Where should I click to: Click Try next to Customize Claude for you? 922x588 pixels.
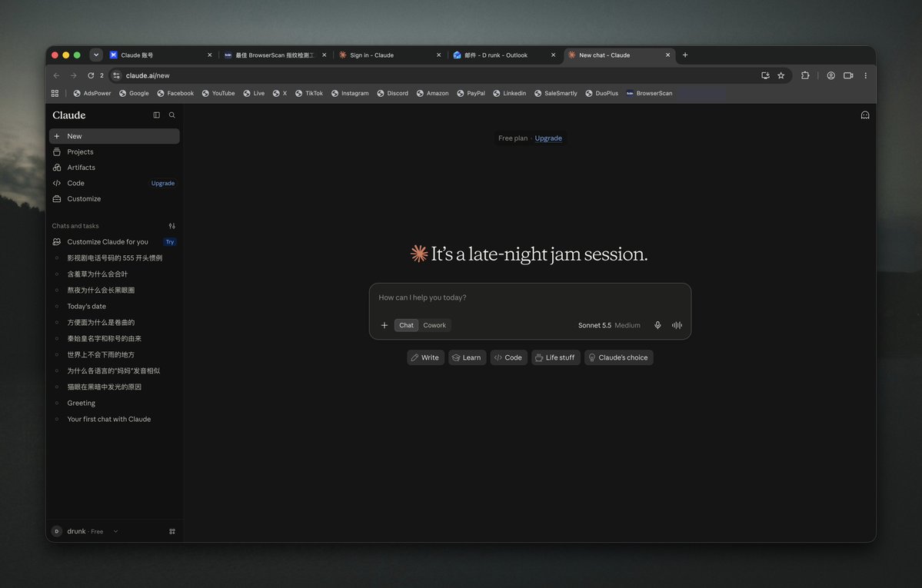click(x=169, y=241)
